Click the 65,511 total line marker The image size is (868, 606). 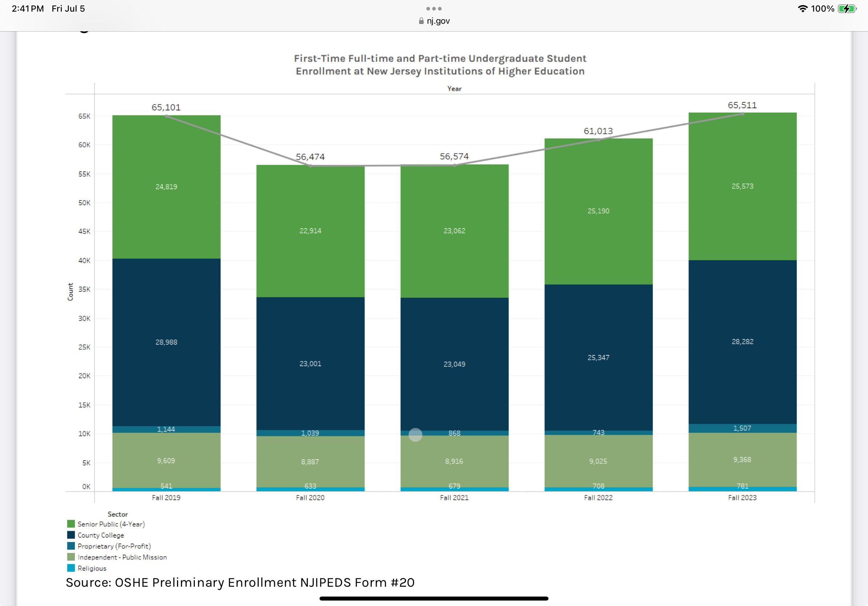click(743, 114)
